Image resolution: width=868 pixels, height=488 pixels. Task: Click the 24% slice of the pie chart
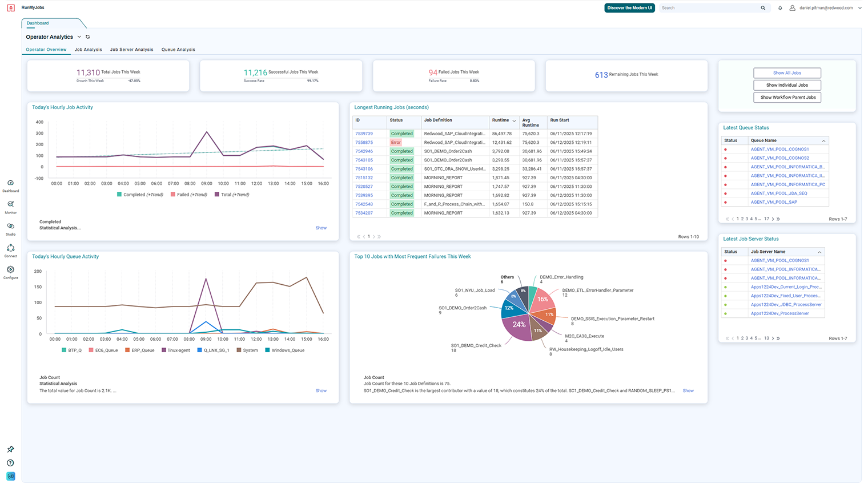coord(517,326)
